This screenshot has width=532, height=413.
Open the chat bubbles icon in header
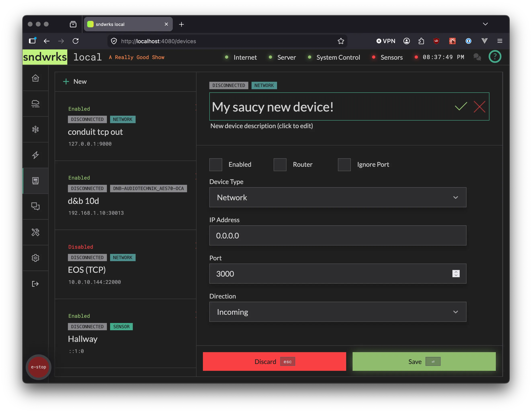click(477, 57)
